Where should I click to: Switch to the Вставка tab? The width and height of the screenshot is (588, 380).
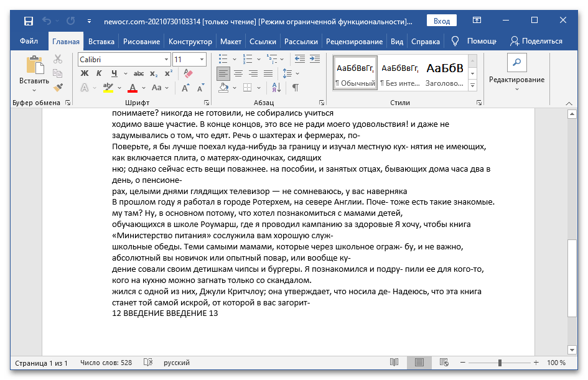click(101, 42)
